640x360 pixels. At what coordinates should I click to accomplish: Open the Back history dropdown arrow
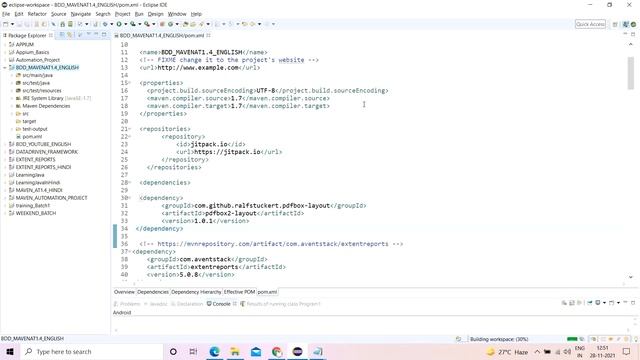(259, 24)
